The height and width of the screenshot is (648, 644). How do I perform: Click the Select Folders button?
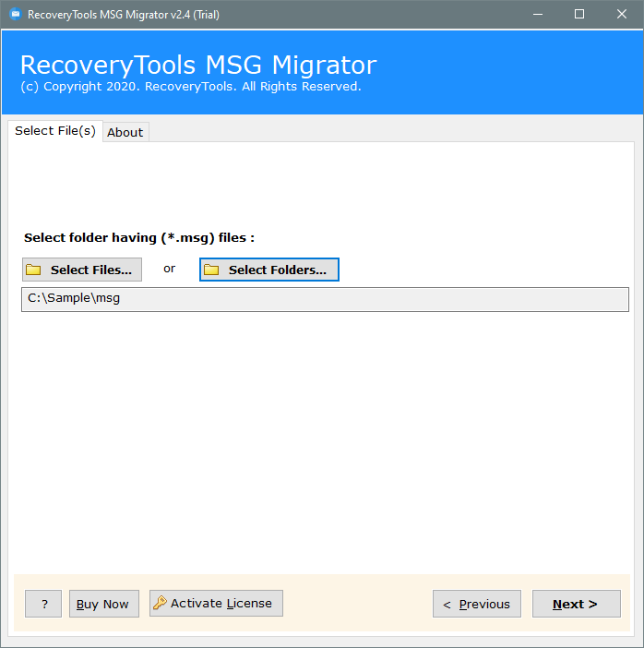click(x=269, y=270)
